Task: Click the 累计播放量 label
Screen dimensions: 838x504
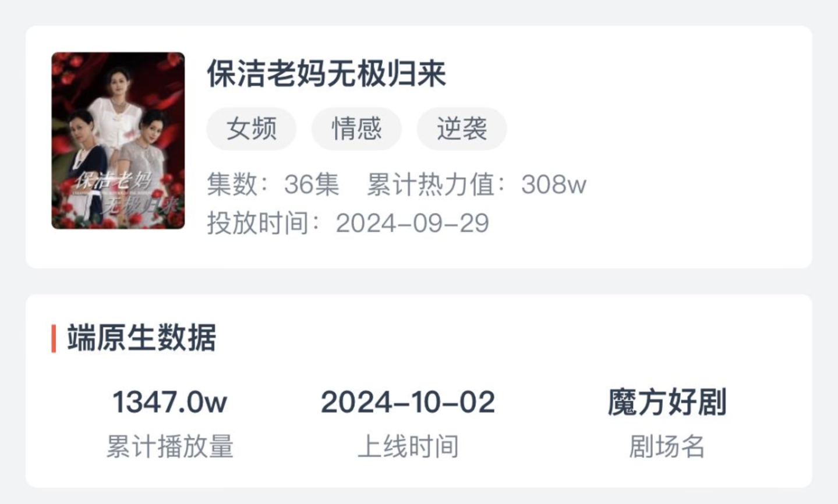Action: [169, 447]
